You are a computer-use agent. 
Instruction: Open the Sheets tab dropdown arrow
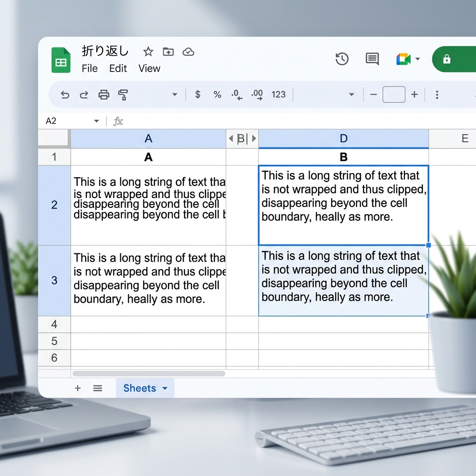point(165,388)
